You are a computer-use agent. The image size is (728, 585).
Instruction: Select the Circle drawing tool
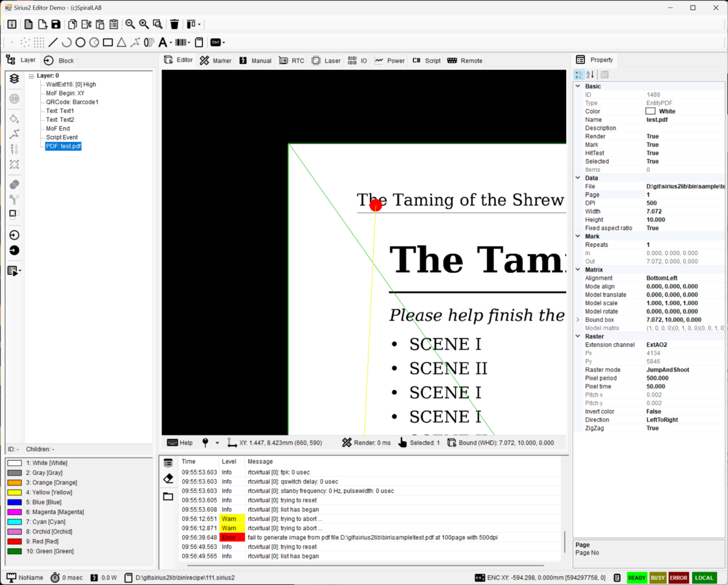point(81,42)
